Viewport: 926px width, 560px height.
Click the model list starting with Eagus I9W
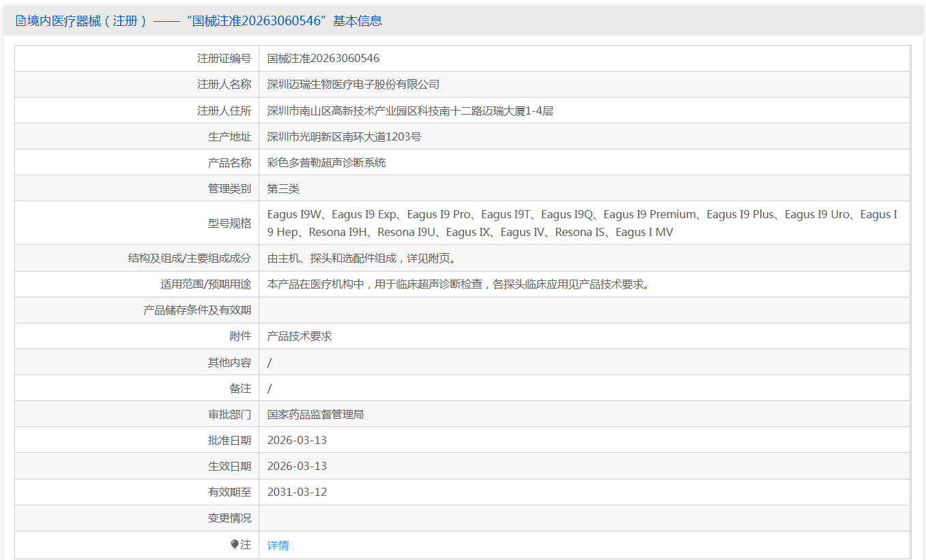point(583,223)
